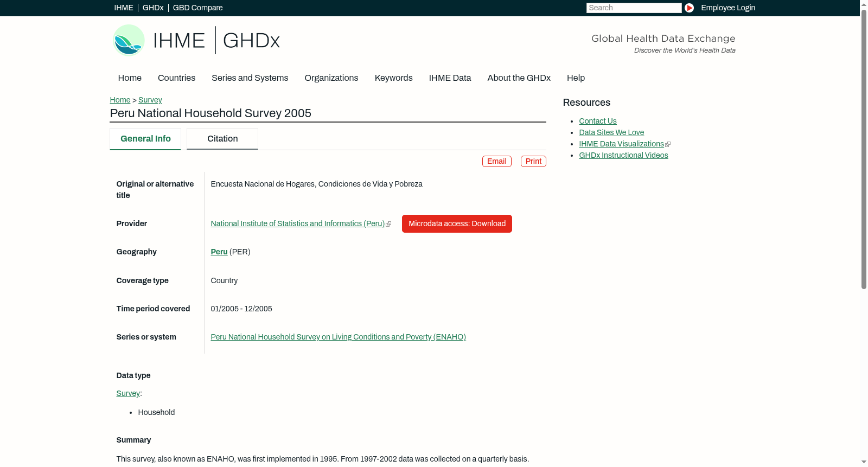Click the Series or system label
This screenshot has height=467, width=868.
146,337
